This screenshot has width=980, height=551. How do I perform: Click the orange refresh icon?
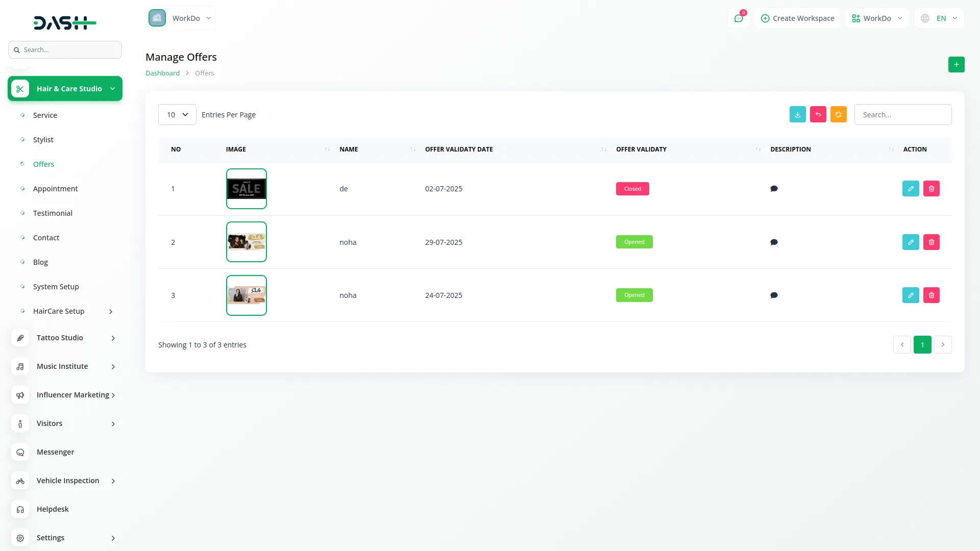(838, 115)
